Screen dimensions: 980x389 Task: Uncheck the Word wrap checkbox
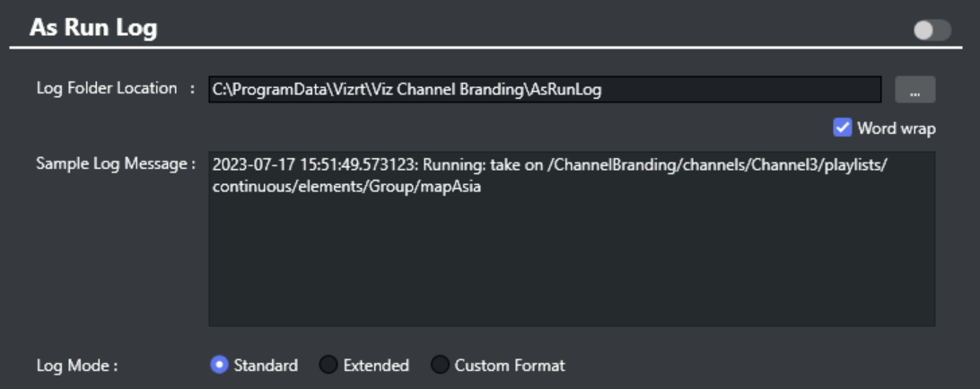tap(843, 128)
